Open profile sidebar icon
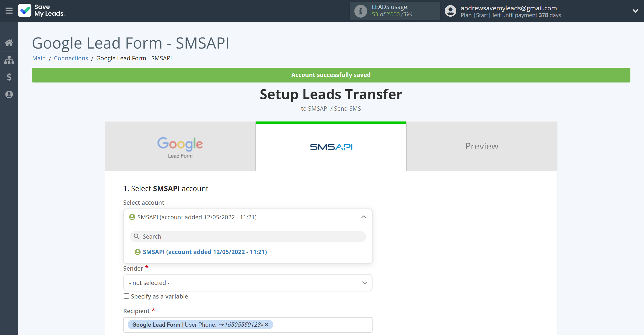This screenshot has width=644, height=335. [x=9, y=95]
